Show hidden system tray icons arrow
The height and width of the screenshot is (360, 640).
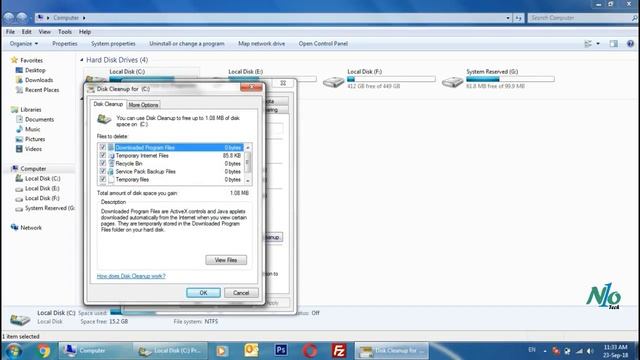[544, 351]
